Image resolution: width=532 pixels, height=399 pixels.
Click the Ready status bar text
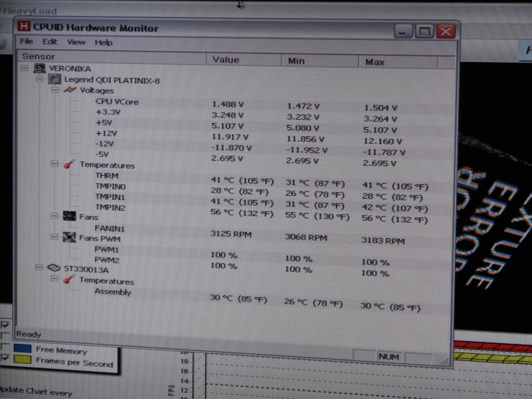(29, 334)
